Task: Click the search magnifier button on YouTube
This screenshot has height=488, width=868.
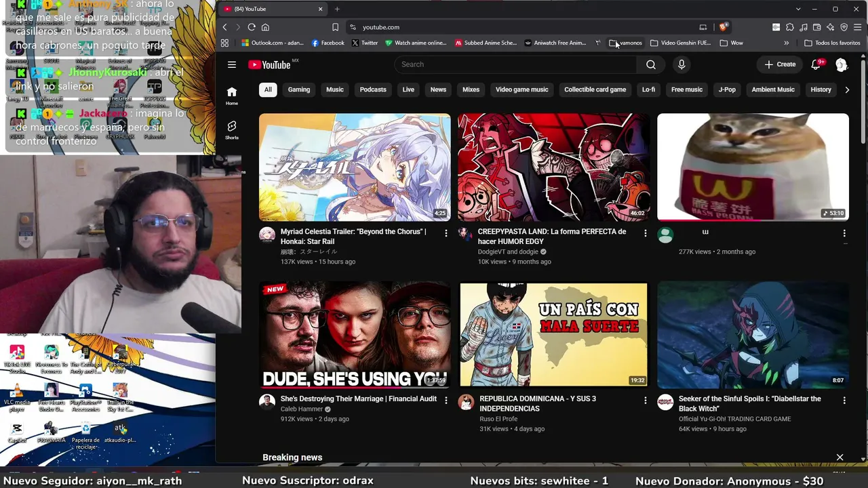Action: (x=651, y=64)
